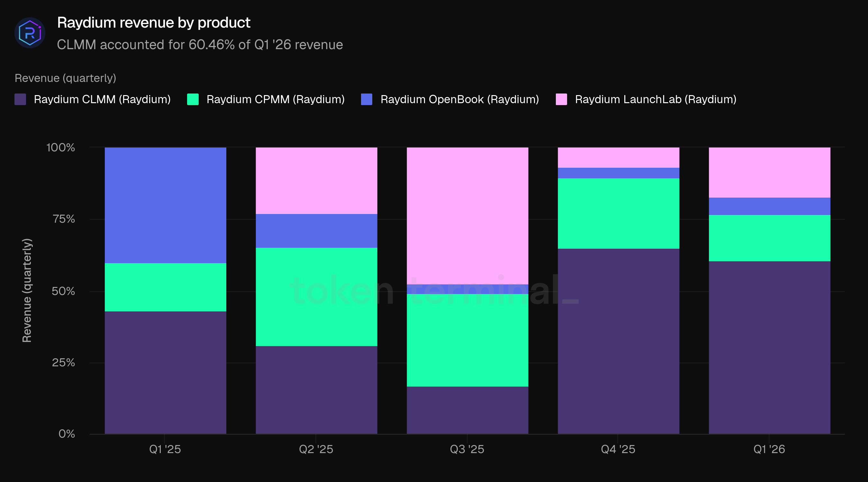The height and width of the screenshot is (482, 868).
Task: Click the Raydium LaunchLab (Raydium) legend label
Action: 656,99
